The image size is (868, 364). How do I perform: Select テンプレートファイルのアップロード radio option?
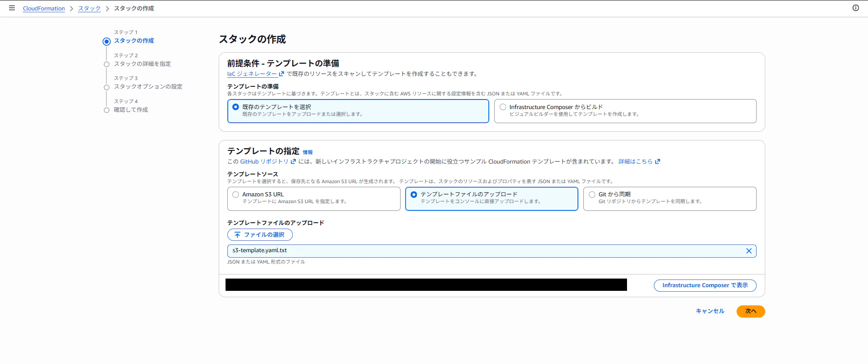coord(414,194)
